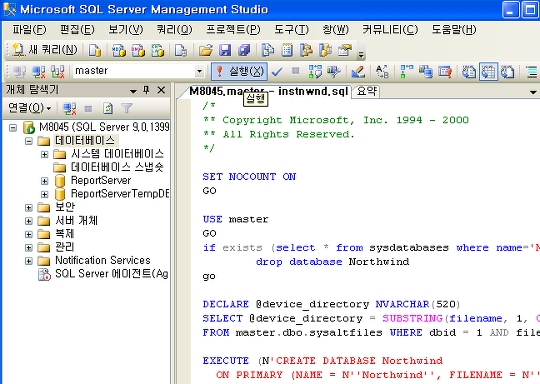This screenshot has width=540, height=384.
Task: Open a new Analysis Services MDX Query
Action: (119, 50)
